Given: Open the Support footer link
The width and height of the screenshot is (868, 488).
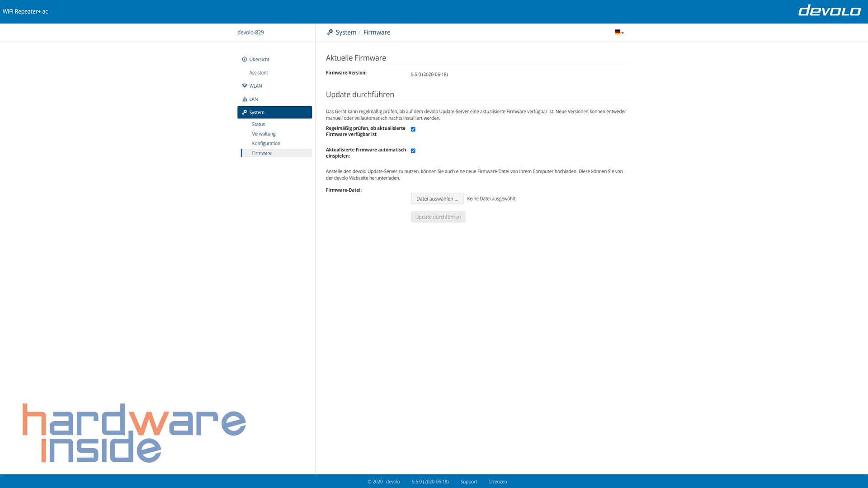Looking at the screenshot, I should 469,482.
